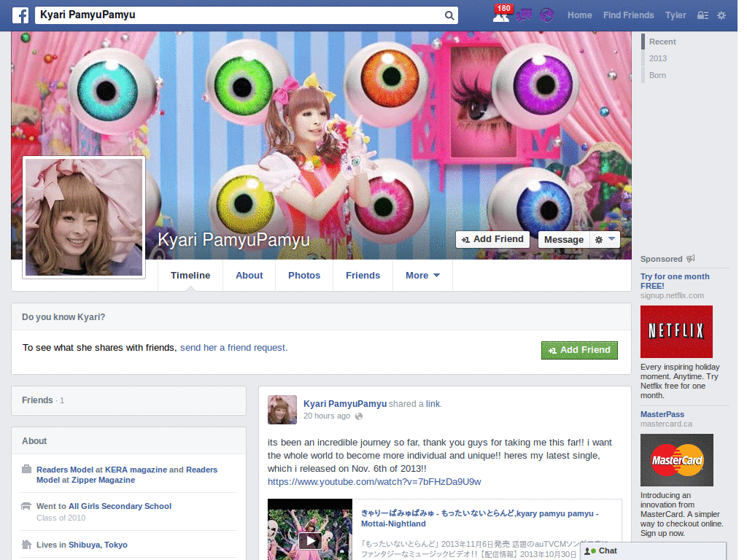The height and width of the screenshot is (560, 747).
Task: Open KERA magazine link
Action: pyautogui.click(x=136, y=470)
